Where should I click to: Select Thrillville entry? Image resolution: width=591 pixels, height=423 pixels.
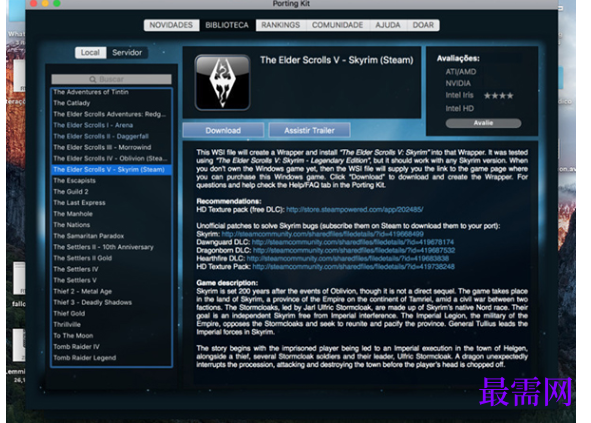(112, 325)
